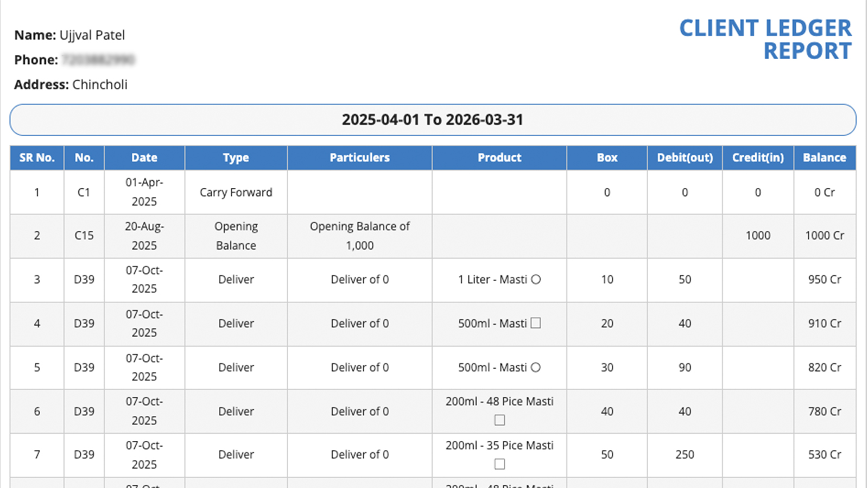This screenshot has width=868, height=488.
Task: Select the Particulers column header
Action: (359, 158)
